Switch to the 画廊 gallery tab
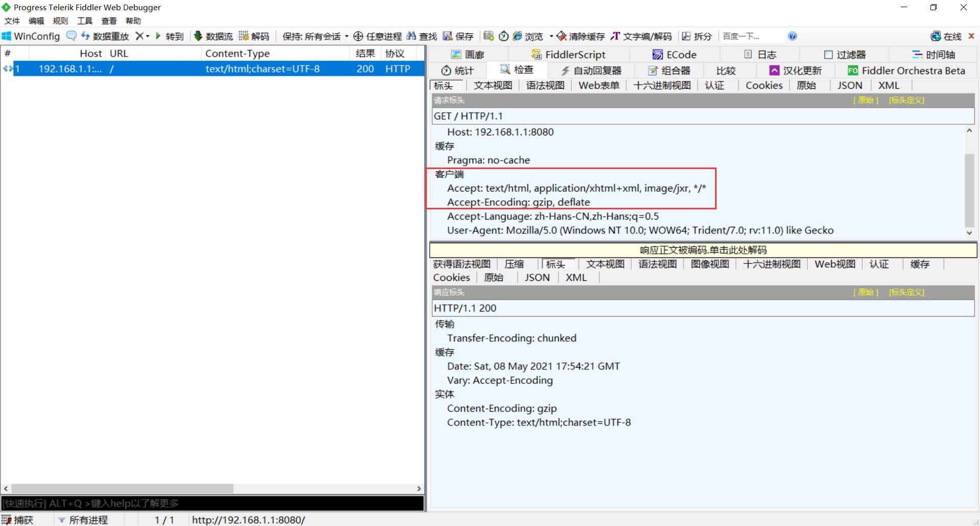The image size is (980, 526). tap(468, 55)
